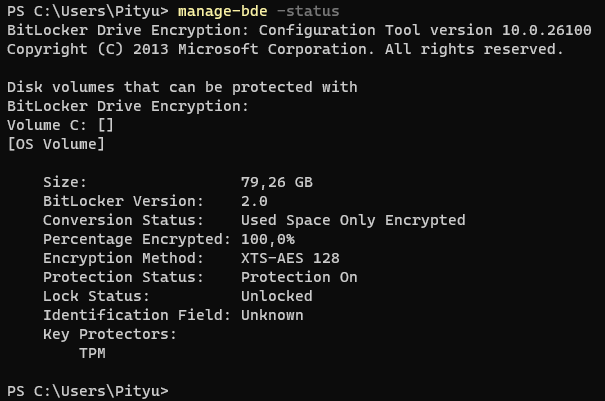Click Used Space Only Encrypted text
The height and width of the screenshot is (401, 605).
pos(353,220)
